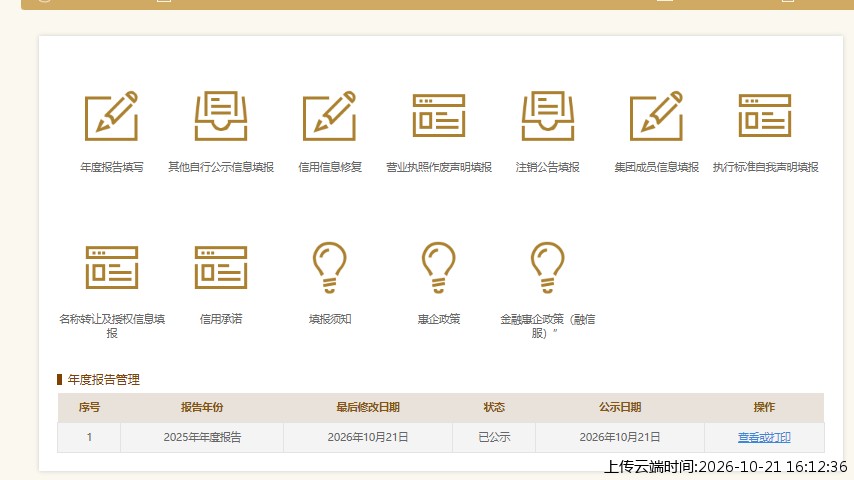Click the 其他自行公示信息填报 label
The height and width of the screenshot is (480, 854).
221,167
